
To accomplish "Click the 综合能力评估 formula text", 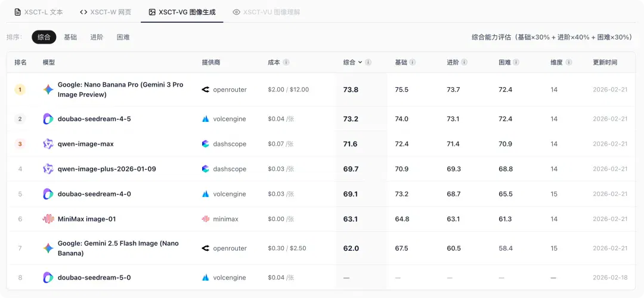I will (x=551, y=37).
